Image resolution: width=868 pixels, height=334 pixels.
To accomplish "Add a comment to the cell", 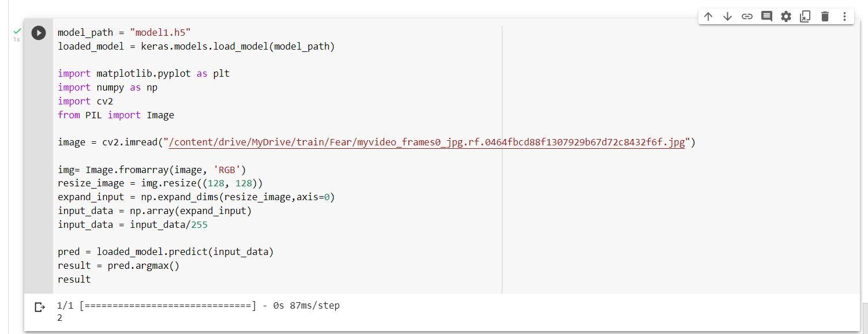I will (x=766, y=17).
